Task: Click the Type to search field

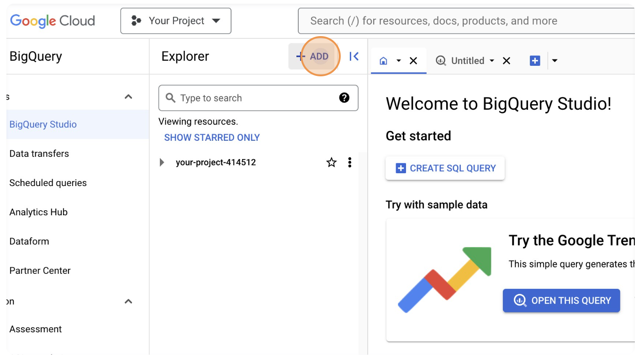Action: [x=258, y=98]
